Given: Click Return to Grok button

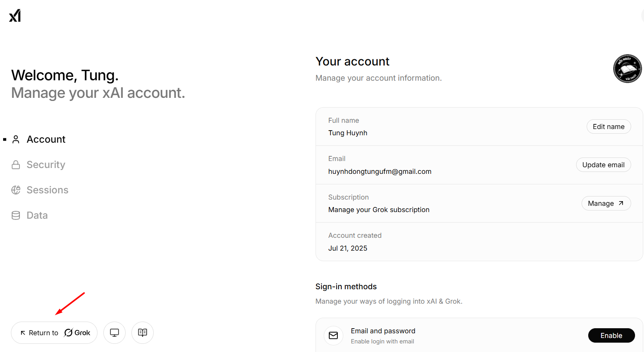Looking at the screenshot, I should 54,333.
